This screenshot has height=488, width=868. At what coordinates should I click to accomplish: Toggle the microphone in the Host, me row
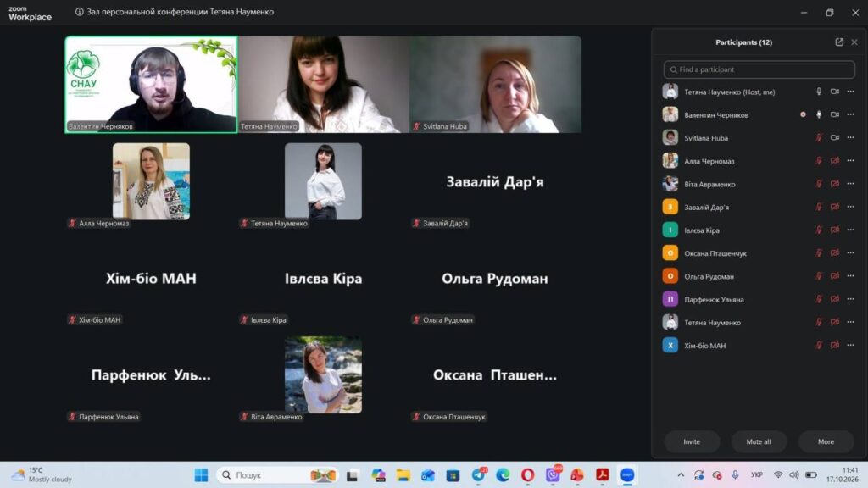click(x=819, y=91)
